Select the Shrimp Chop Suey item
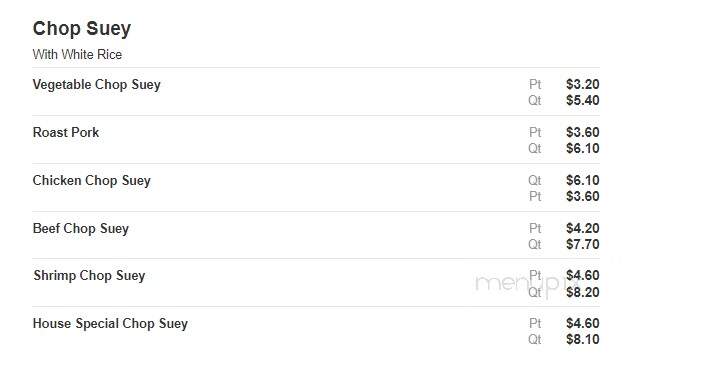This screenshot has height=366, width=708. point(89,276)
